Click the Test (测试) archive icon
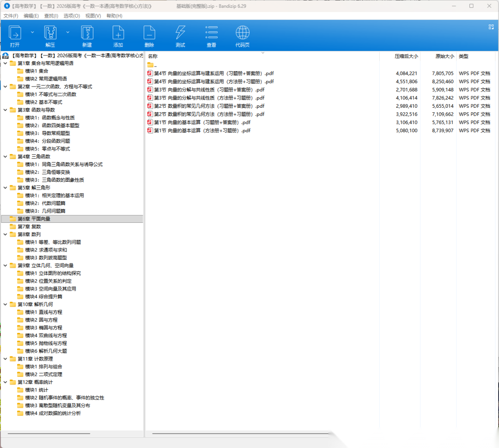This screenshot has width=499, height=448. (180, 33)
